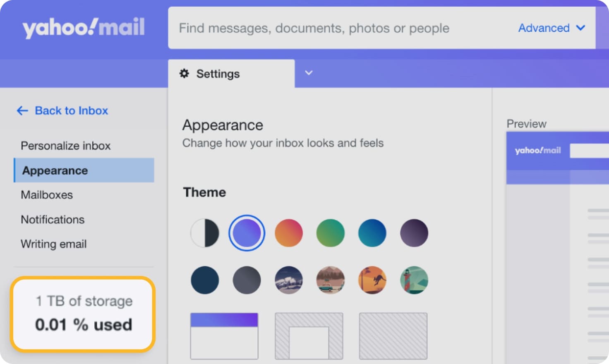This screenshot has height=364, width=609.
Task: Select the lighthouse theme
Action: click(414, 280)
